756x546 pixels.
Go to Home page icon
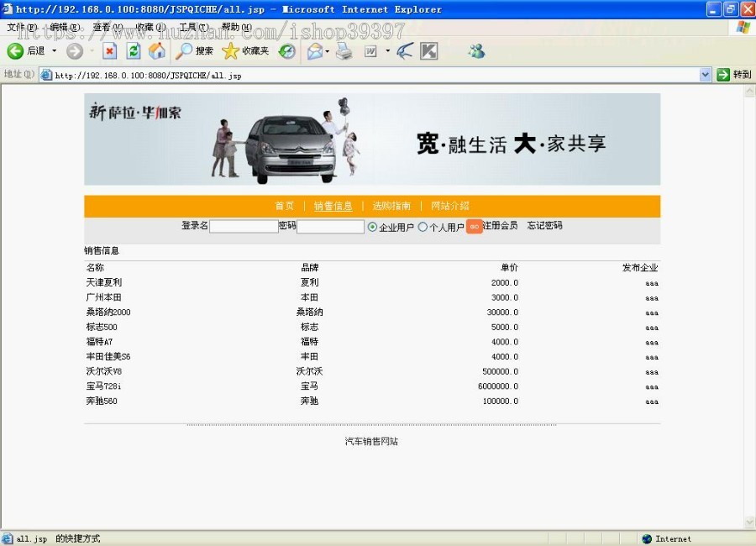tap(157, 50)
